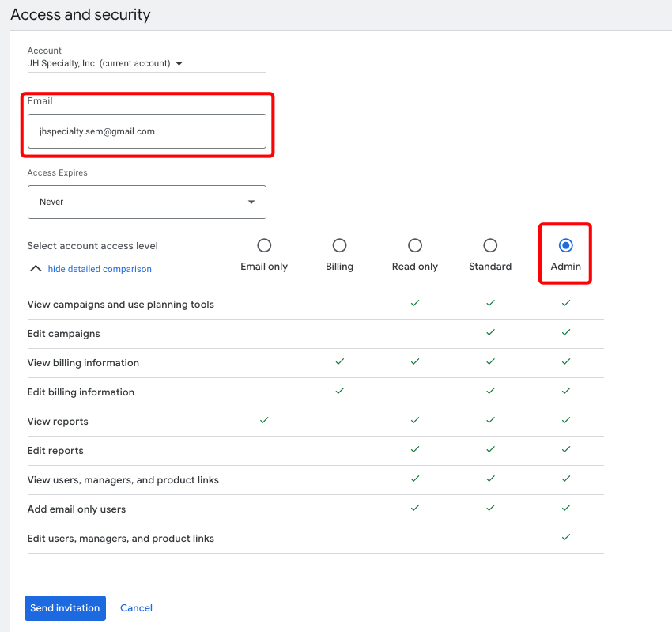Click the Standard checkmark in Add email only users row
Viewport: 672px width, 632px height.
click(490, 508)
